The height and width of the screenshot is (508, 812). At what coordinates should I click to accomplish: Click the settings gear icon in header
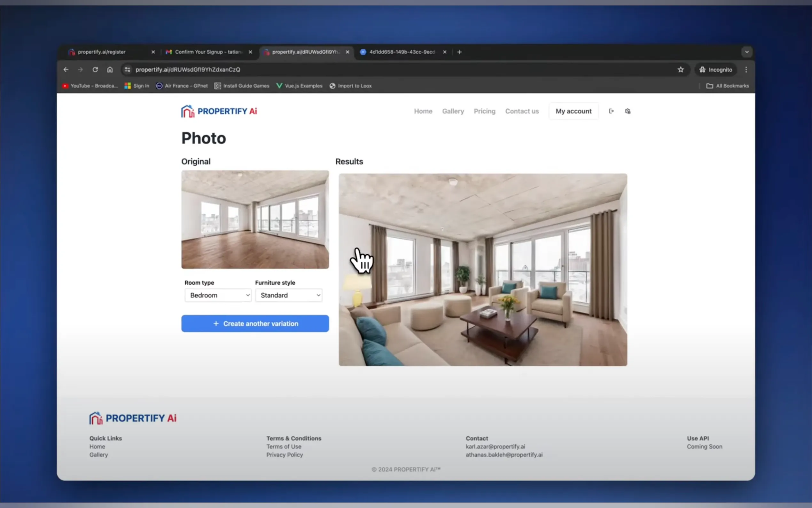coord(627,111)
